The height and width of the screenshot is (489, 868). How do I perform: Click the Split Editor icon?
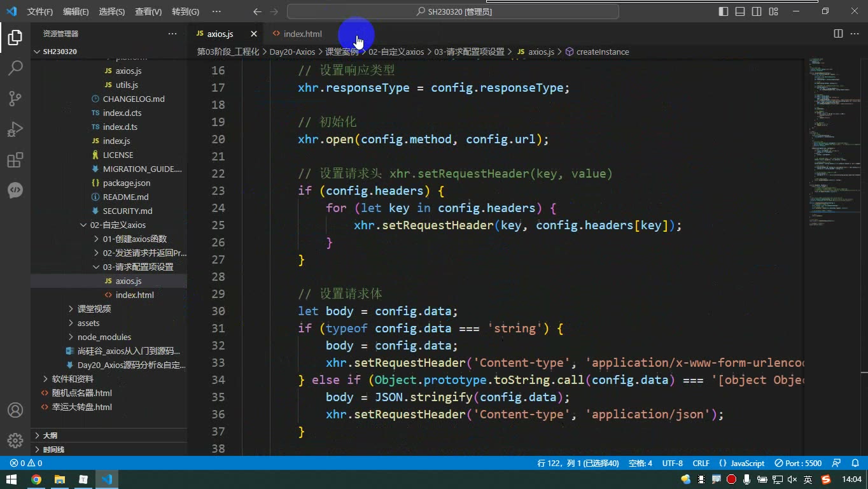coord(839,34)
